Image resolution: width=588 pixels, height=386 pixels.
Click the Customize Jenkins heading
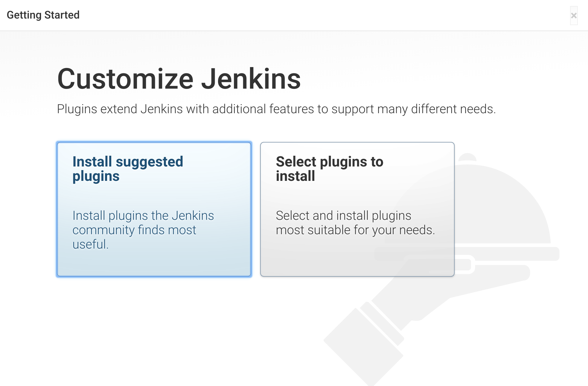coord(179,78)
